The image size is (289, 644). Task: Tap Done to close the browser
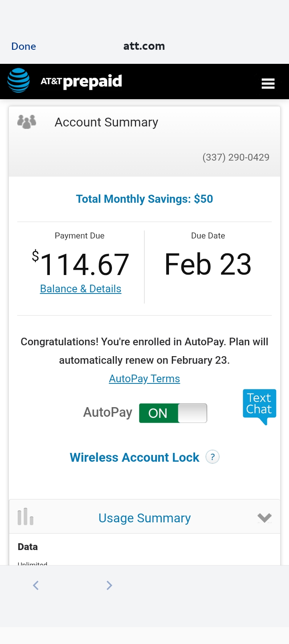coord(24,47)
